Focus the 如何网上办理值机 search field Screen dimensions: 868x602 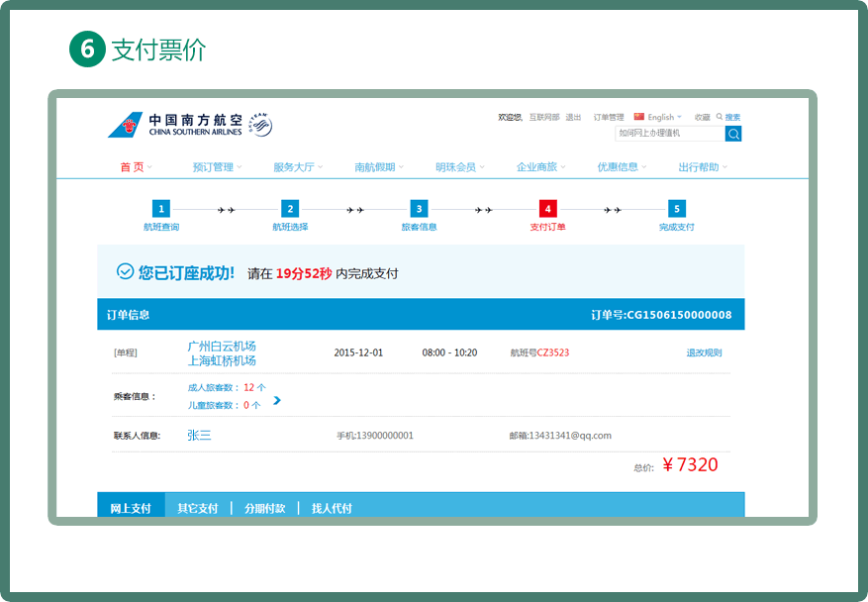[x=668, y=133]
